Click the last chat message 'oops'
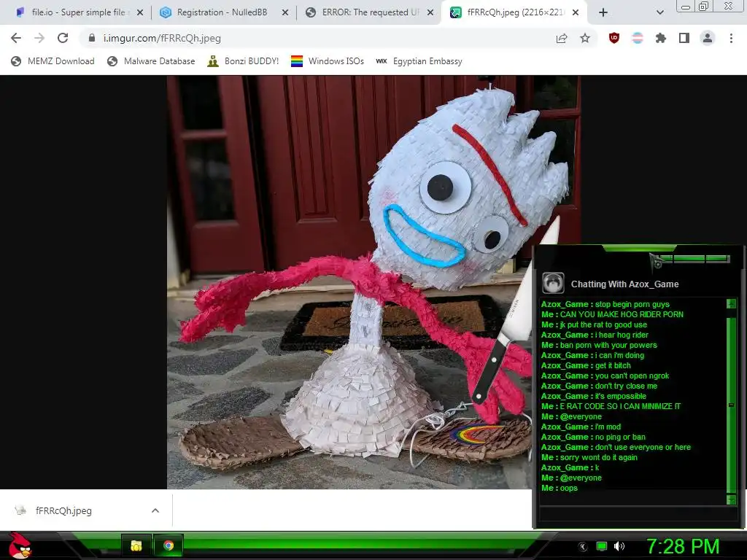Viewport: 747px width, 560px height. (569, 488)
